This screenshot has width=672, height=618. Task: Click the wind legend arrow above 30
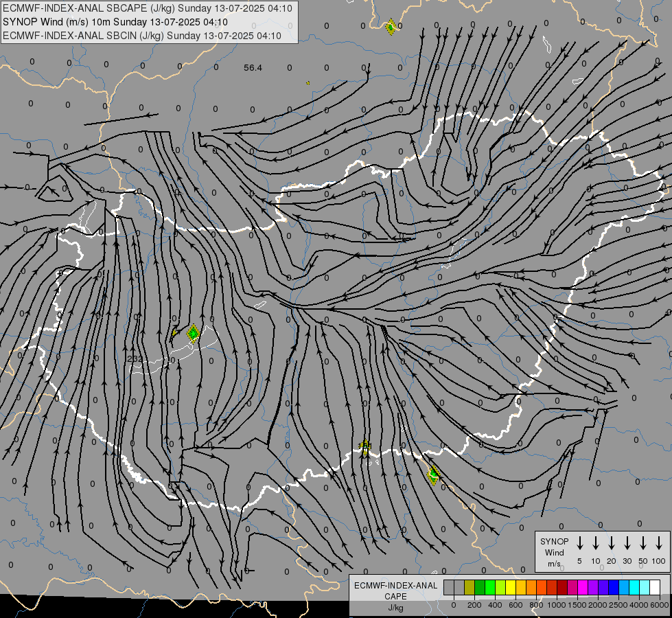[627, 543]
